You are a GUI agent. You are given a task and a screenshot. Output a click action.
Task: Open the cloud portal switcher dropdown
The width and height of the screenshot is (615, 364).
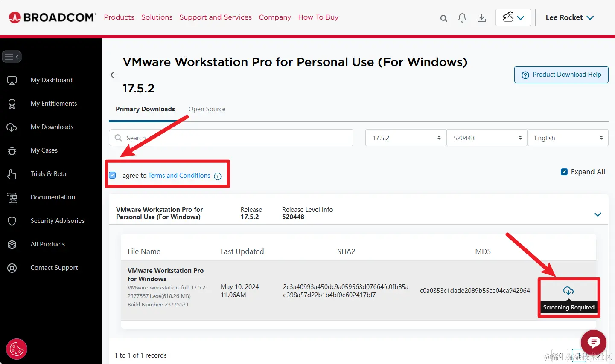pyautogui.click(x=513, y=17)
